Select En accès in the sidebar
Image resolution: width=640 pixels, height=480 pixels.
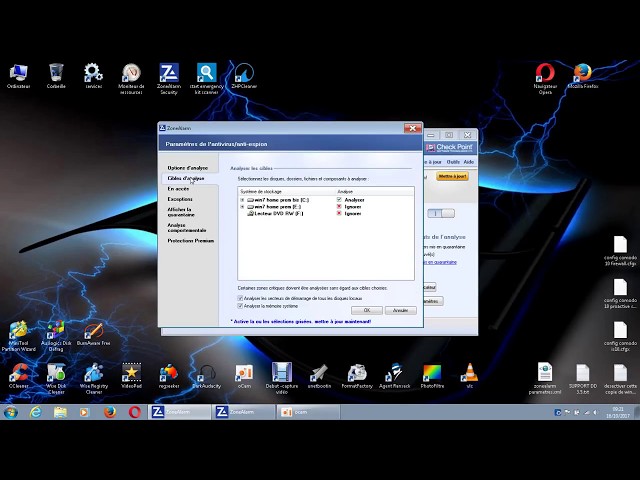coord(178,189)
